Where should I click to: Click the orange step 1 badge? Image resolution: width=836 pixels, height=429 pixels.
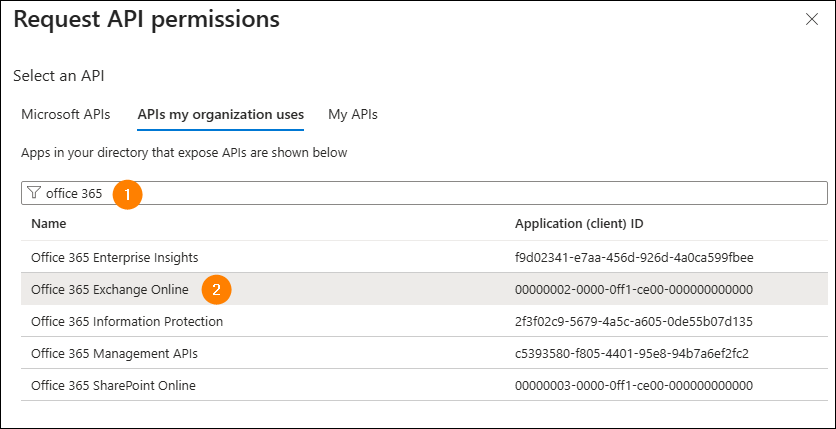coord(127,193)
